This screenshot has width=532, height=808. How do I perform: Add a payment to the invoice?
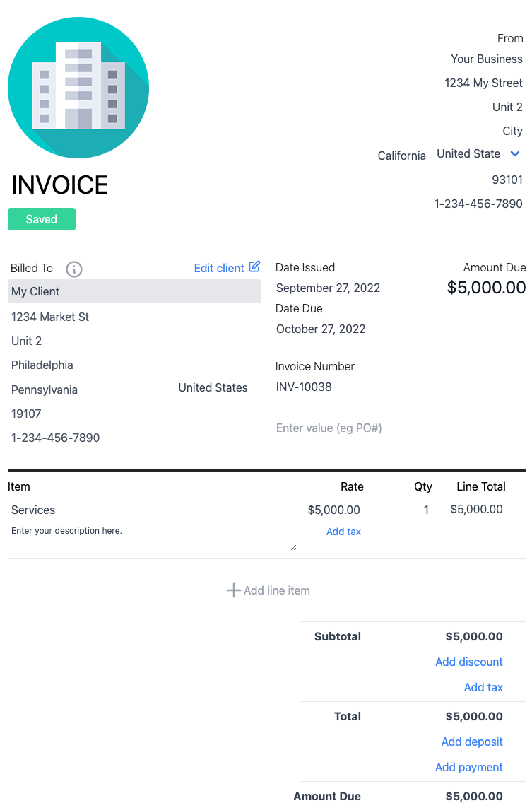[x=468, y=767]
